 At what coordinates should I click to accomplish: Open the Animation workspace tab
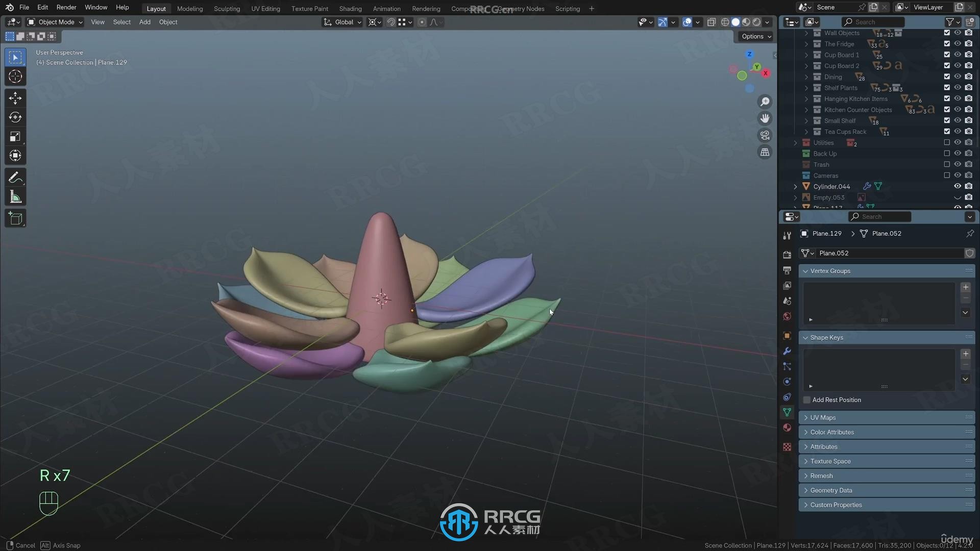386,8
